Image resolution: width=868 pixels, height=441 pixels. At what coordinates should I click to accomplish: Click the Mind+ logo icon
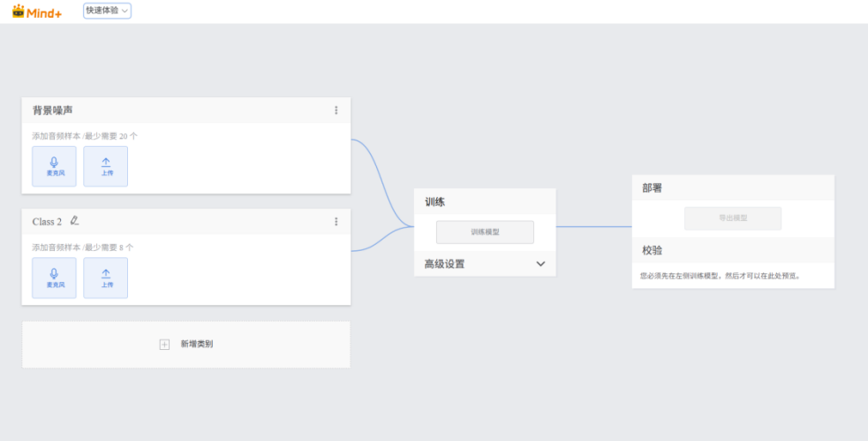pyautogui.click(x=19, y=11)
